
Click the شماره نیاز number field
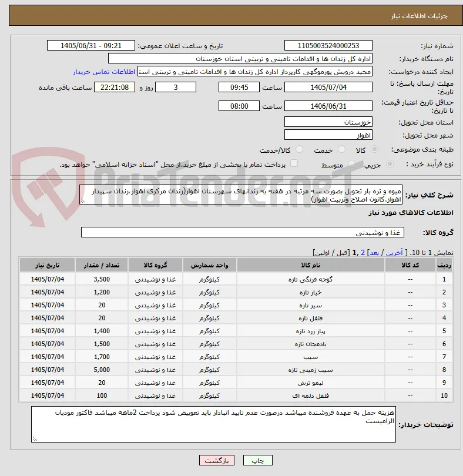[x=328, y=45]
